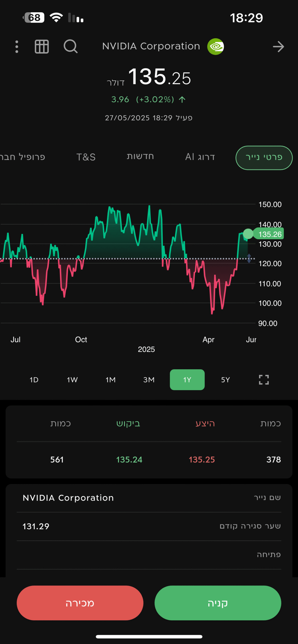
Task: Tap the cellular signal bars icon
Action: (76, 18)
